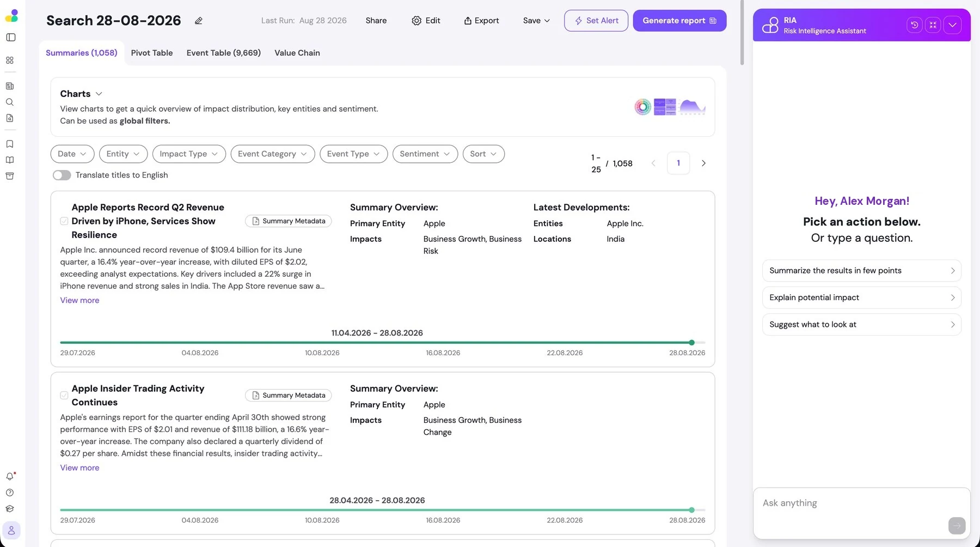Click View more under Apple Reports summary
Screen dimensions: 980x547
click(x=79, y=300)
